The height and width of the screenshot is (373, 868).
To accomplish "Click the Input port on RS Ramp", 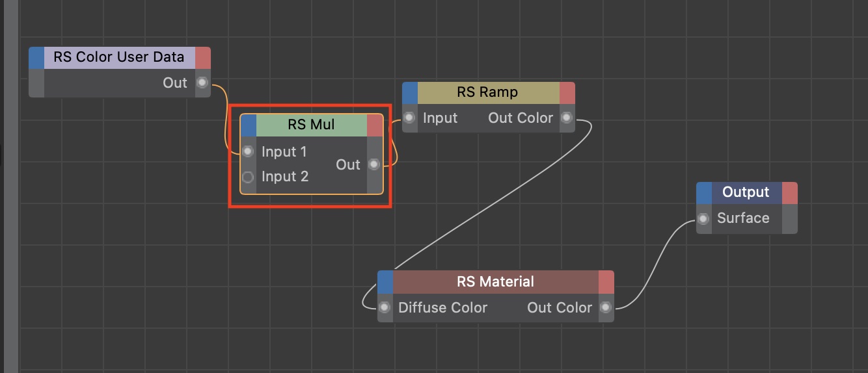I will click(x=409, y=118).
